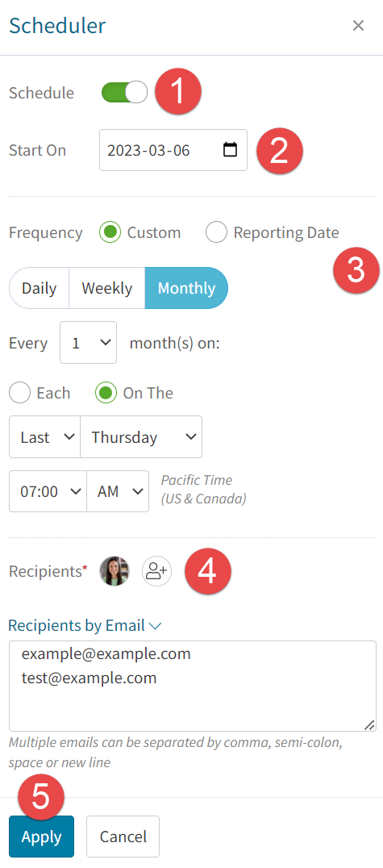Close the Scheduler panel with the X
383x868 pixels.
[358, 26]
